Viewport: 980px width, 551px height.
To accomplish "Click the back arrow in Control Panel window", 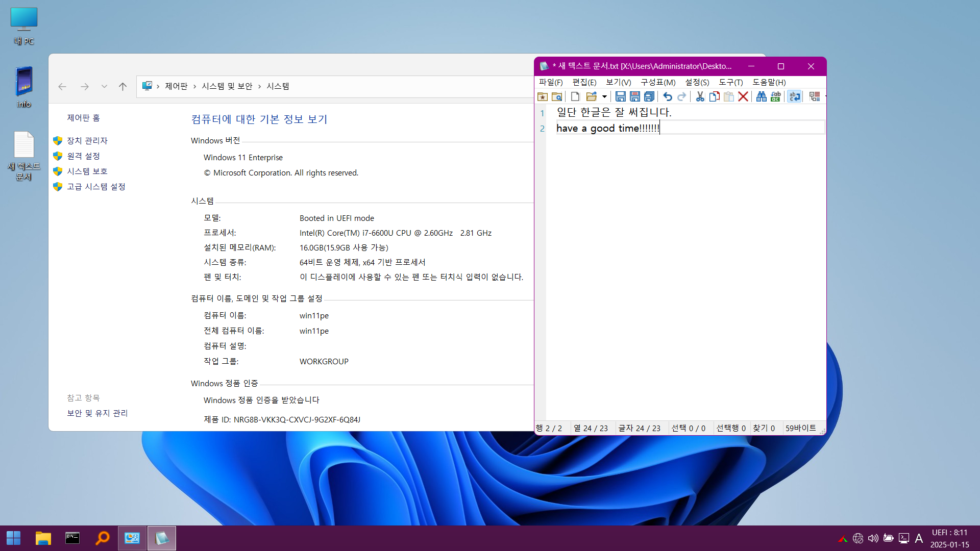I will (62, 87).
